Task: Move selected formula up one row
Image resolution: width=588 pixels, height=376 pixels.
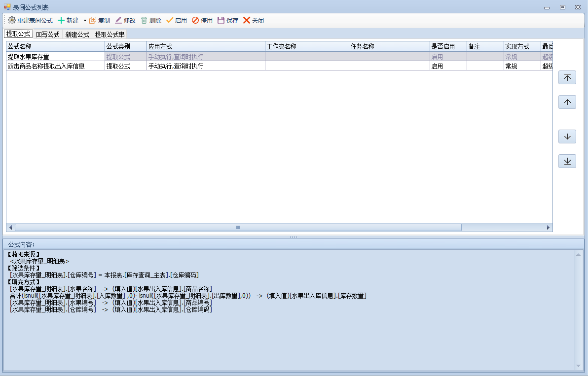Action: tap(567, 102)
